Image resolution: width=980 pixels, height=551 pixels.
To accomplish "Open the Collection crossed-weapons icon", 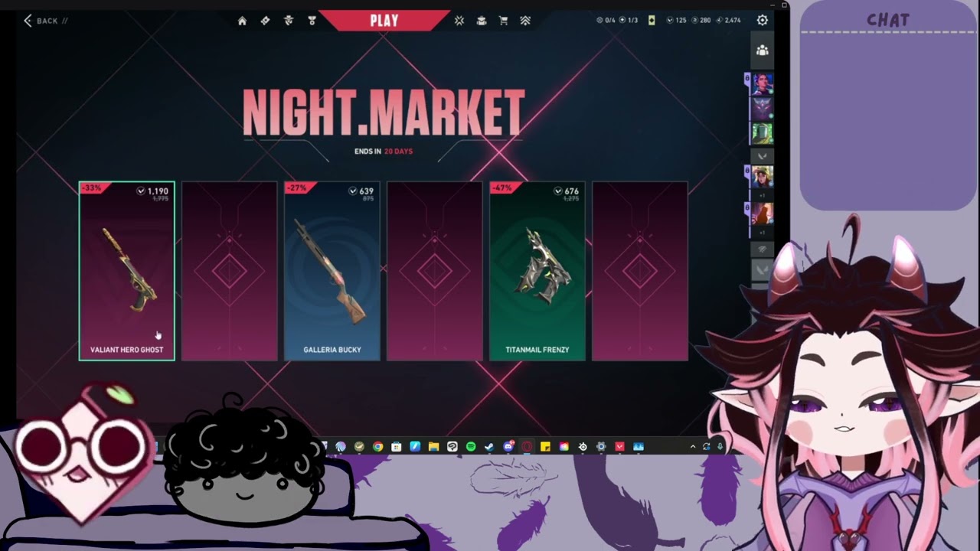I will 459,21.
